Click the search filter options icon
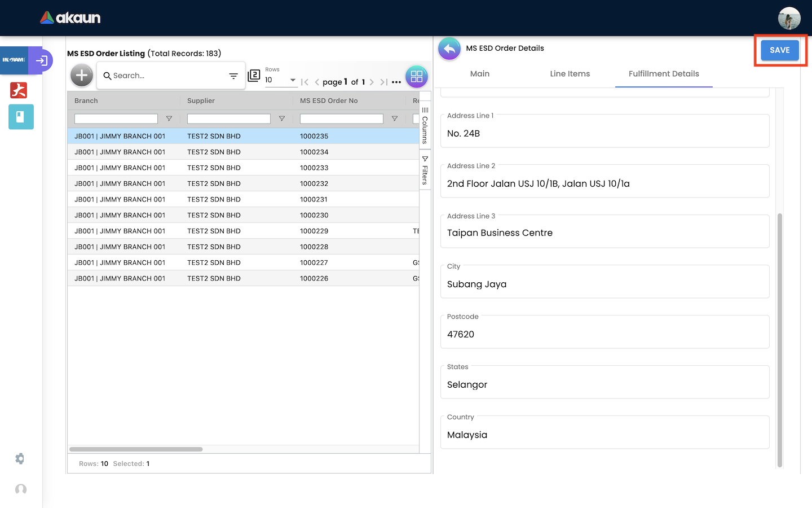812x508 pixels. point(233,76)
